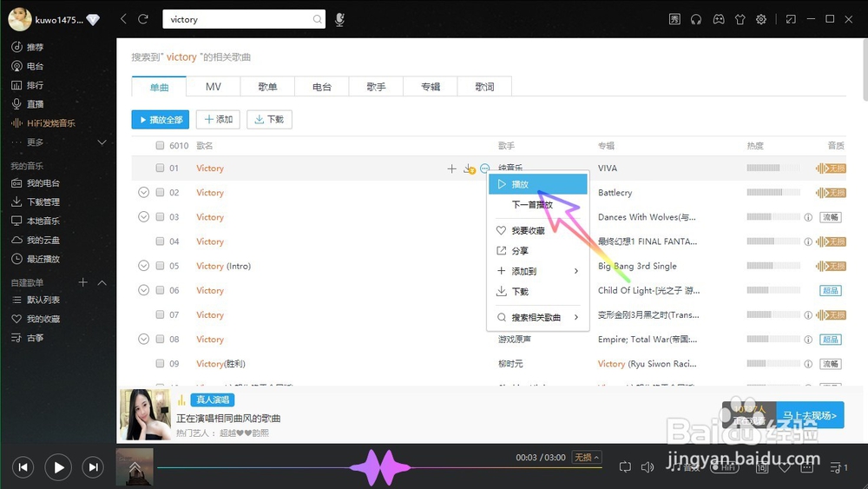868x489 pixels.
Task: Choose 分享 in the context menu
Action: [x=537, y=250]
